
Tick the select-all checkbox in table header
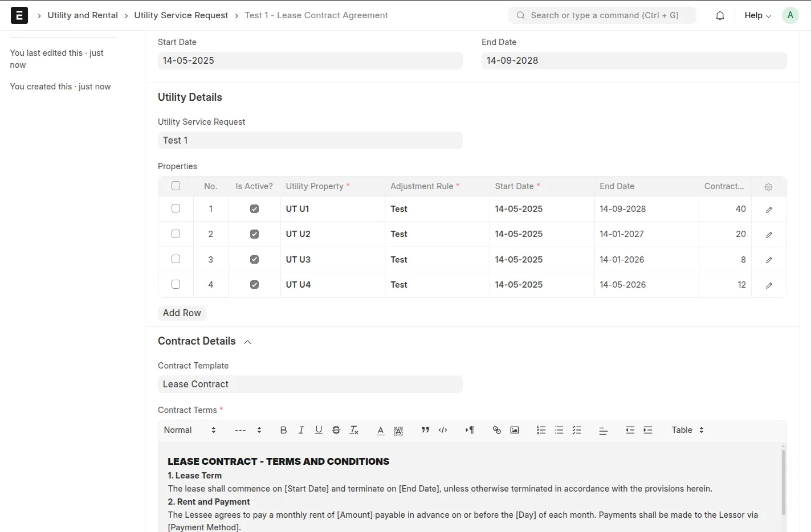(x=176, y=186)
